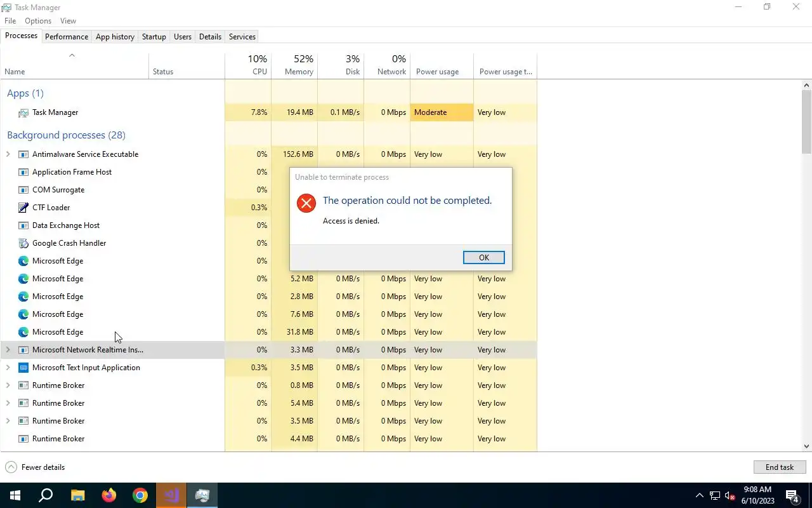Select the Task Manager app row
The height and width of the screenshot is (508, 812).
click(x=268, y=112)
